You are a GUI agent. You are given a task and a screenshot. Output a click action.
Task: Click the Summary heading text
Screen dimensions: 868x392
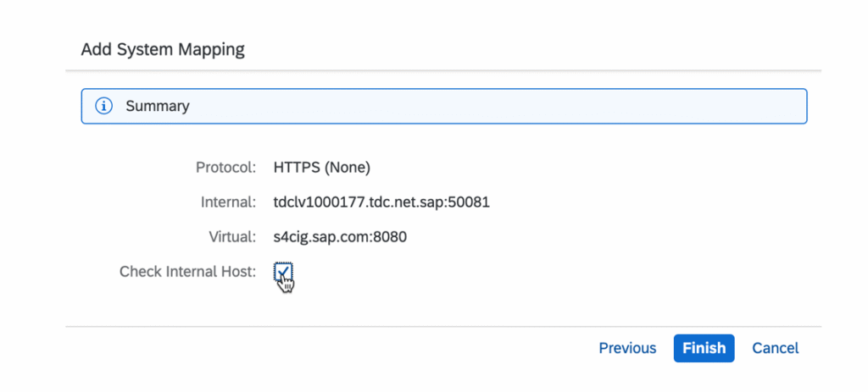(158, 107)
